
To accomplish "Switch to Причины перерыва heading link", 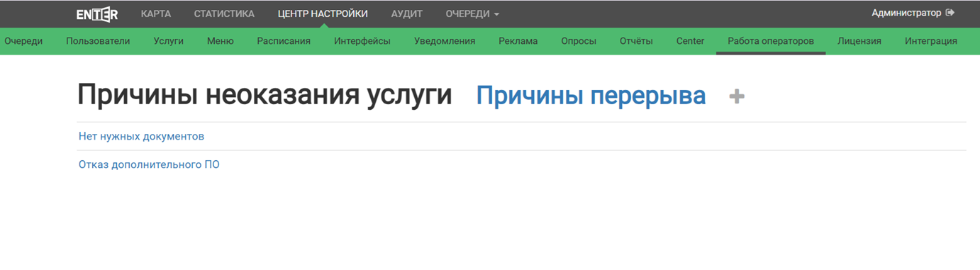I will coord(591,96).
